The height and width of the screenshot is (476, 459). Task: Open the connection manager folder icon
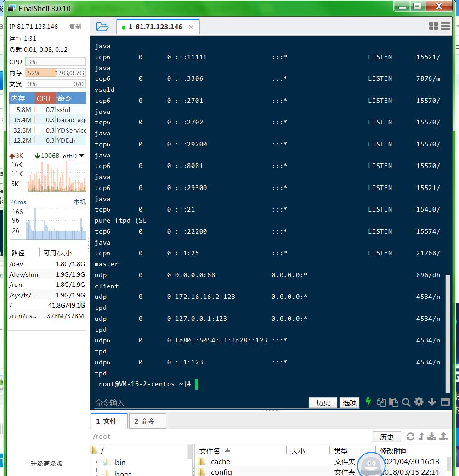point(102,27)
